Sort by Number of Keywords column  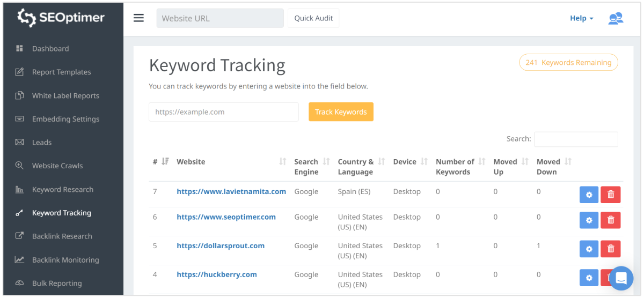[482, 162]
